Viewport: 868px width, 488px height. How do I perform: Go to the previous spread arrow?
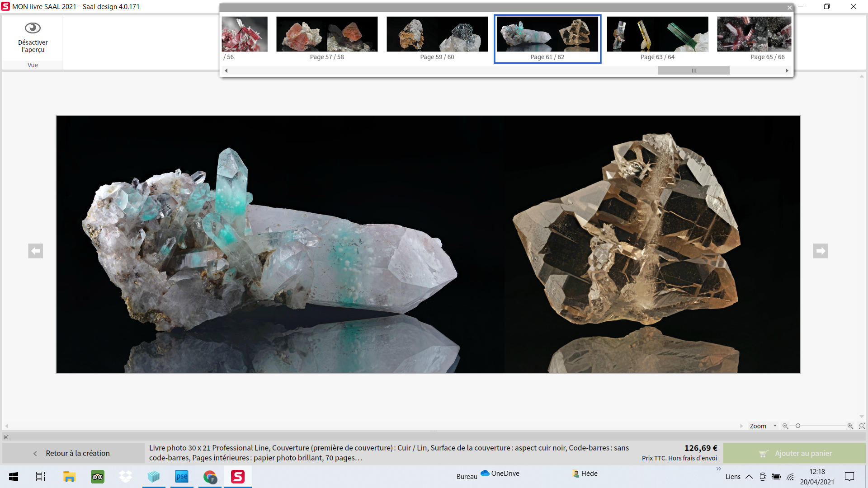click(35, 251)
